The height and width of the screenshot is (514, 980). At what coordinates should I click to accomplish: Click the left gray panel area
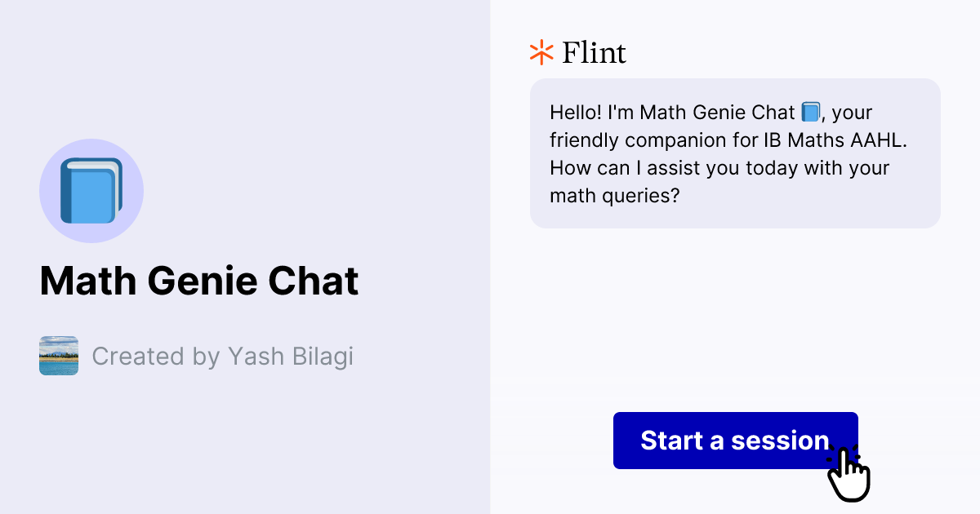[245, 449]
